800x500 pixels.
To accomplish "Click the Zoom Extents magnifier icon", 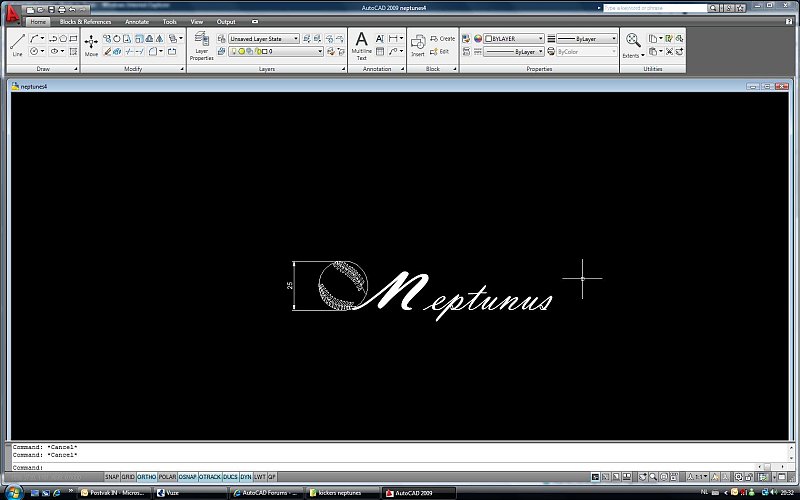I will 633,40.
